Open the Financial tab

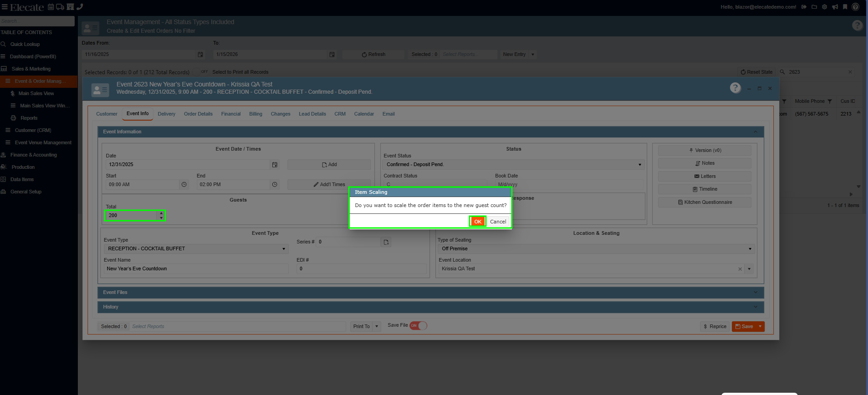[x=230, y=114]
